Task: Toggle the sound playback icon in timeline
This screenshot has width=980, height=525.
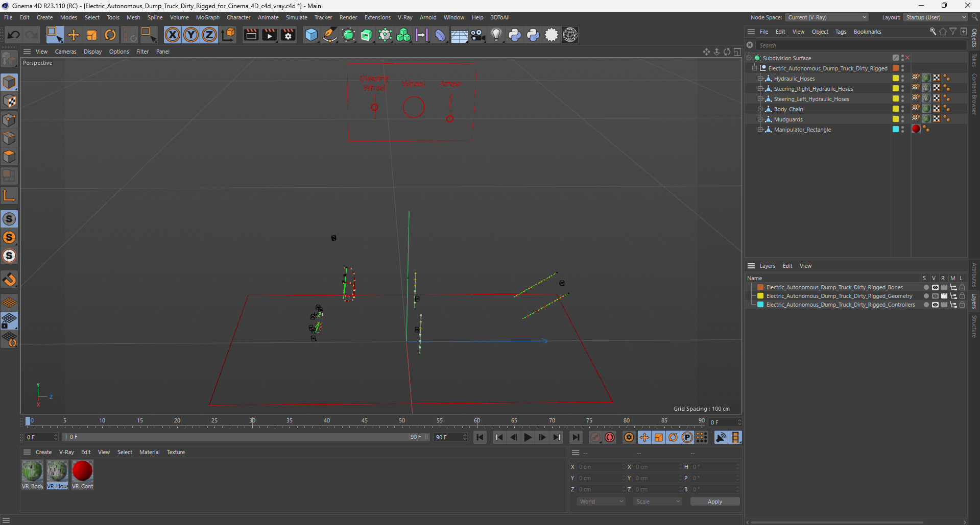Action: 721,437
